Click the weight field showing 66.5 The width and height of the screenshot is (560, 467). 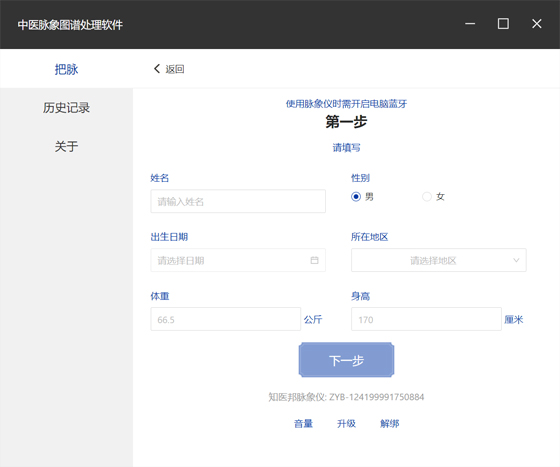point(225,319)
